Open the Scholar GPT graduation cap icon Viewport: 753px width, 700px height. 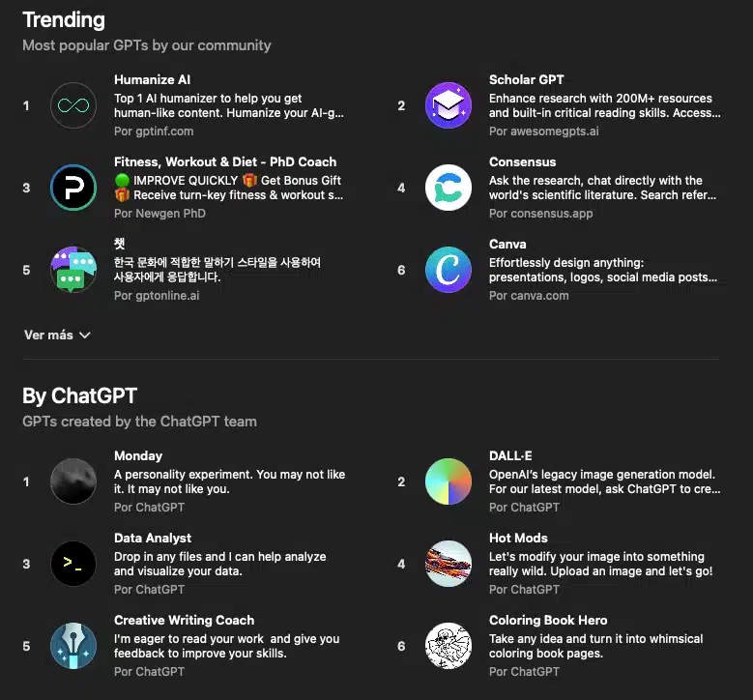pos(449,105)
